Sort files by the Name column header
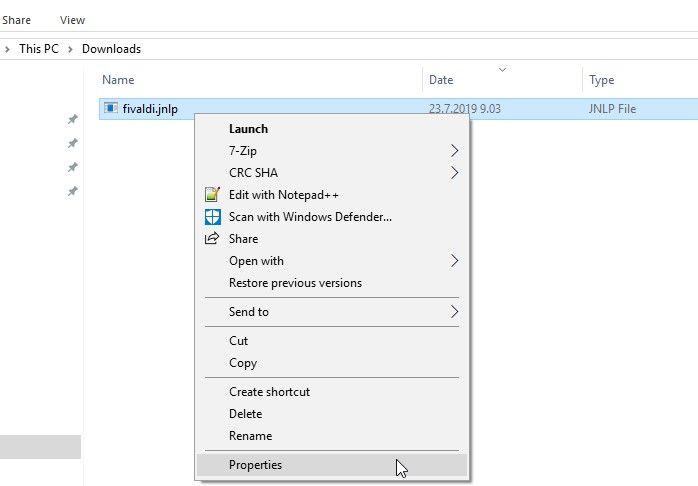The width and height of the screenshot is (698, 486). coord(118,80)
